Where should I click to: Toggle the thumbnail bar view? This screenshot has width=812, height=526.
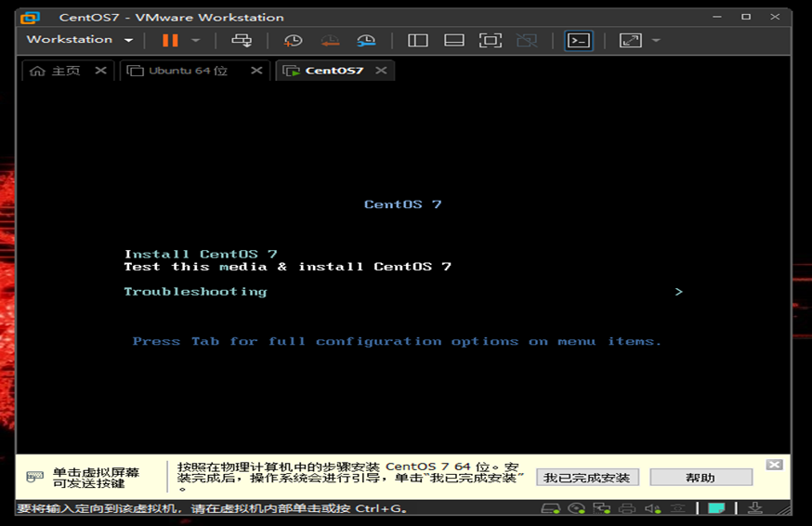[453, 40]
